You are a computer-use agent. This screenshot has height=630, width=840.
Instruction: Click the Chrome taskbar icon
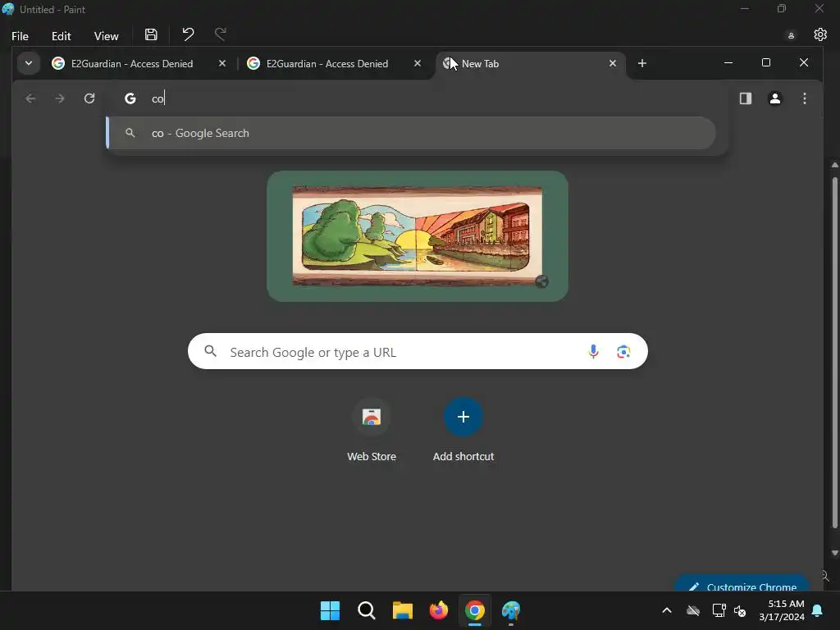(x=475, y=610)
